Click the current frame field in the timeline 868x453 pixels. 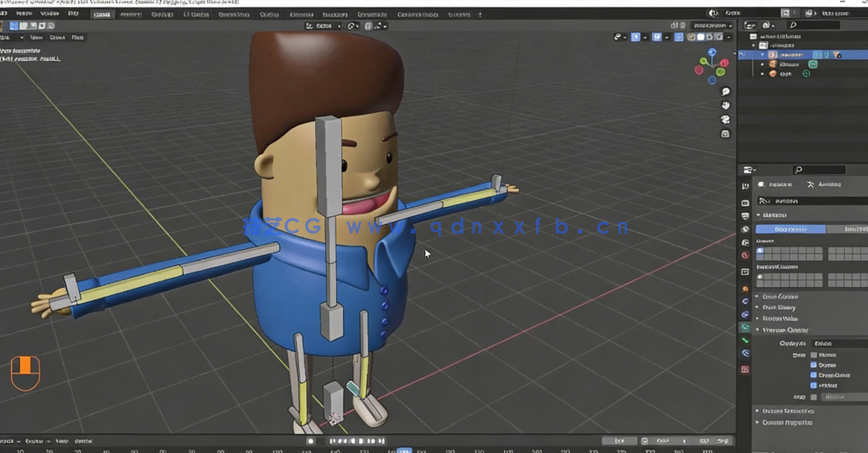(405, 449)
